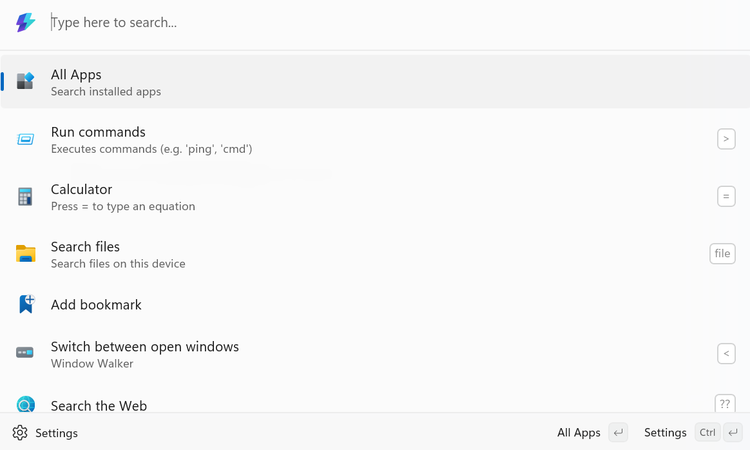Click the All Apps Enter action in footer
Viewport: 750px width, 450px height.
592,433
